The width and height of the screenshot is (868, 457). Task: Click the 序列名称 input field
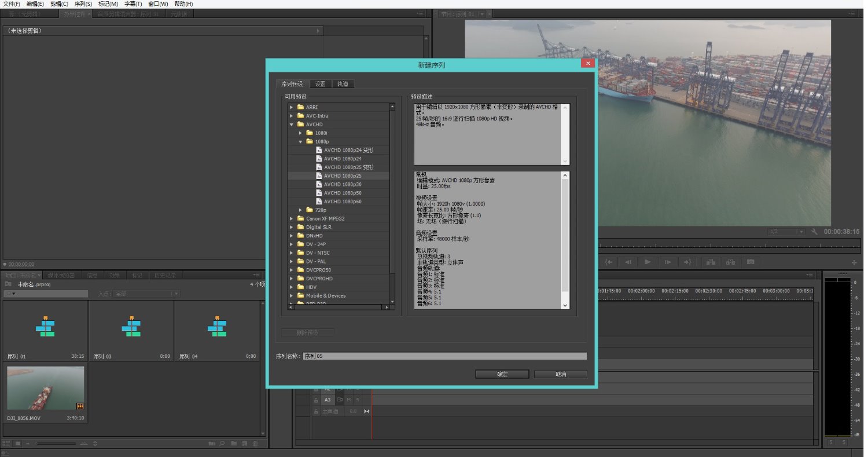point(445,356)
